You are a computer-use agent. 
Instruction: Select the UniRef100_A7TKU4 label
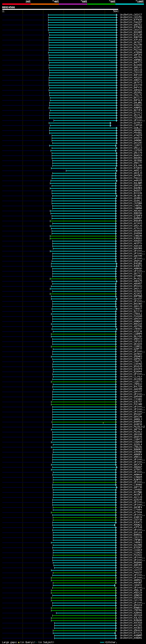pos(131,512)
